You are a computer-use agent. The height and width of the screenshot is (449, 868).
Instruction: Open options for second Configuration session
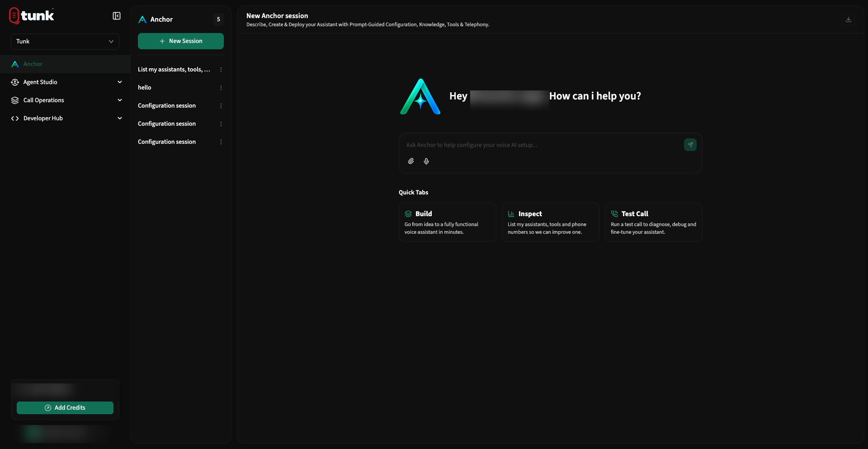pyautogui.click(x=221, y=124)
